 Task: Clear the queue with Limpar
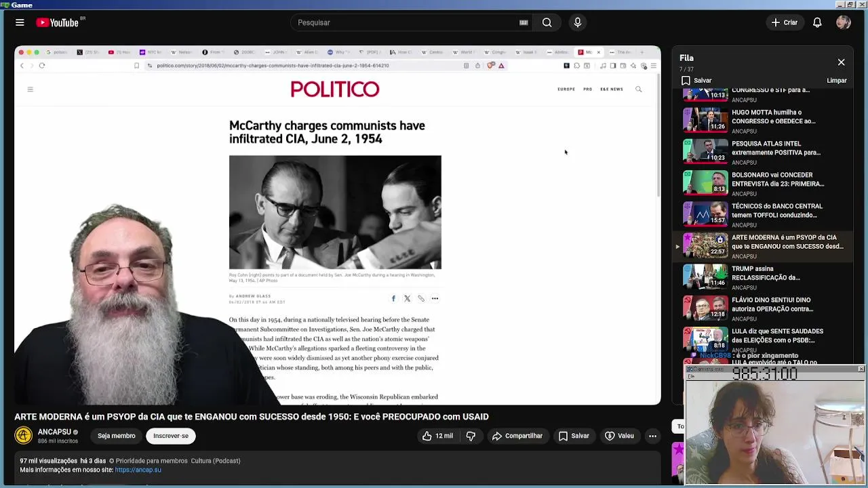837,81
